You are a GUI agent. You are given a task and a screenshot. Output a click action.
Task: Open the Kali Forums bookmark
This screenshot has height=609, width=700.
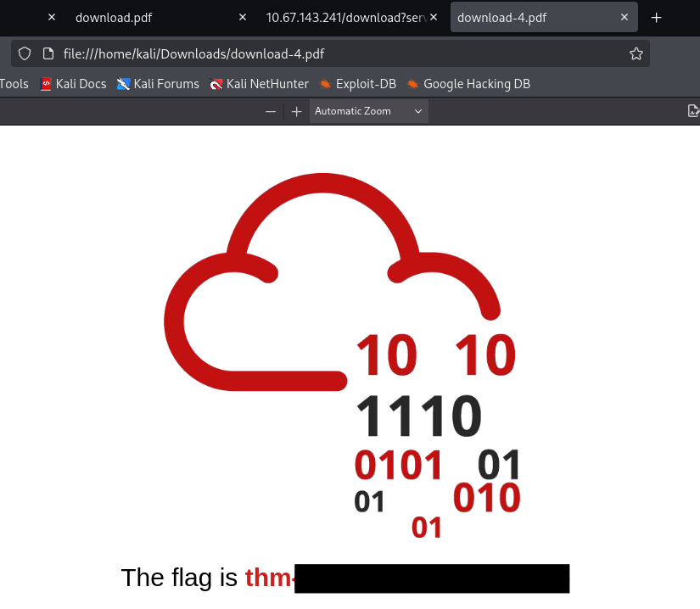[158, 84]
